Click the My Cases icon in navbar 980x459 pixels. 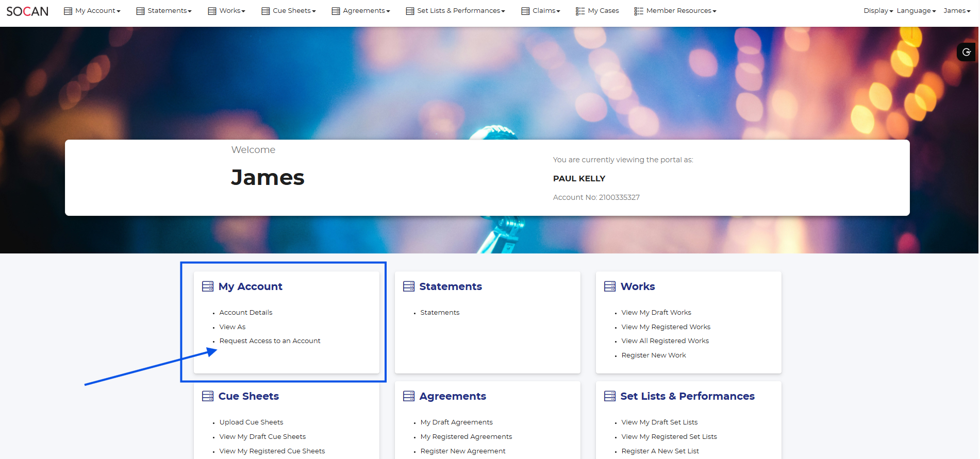[580, 11]
